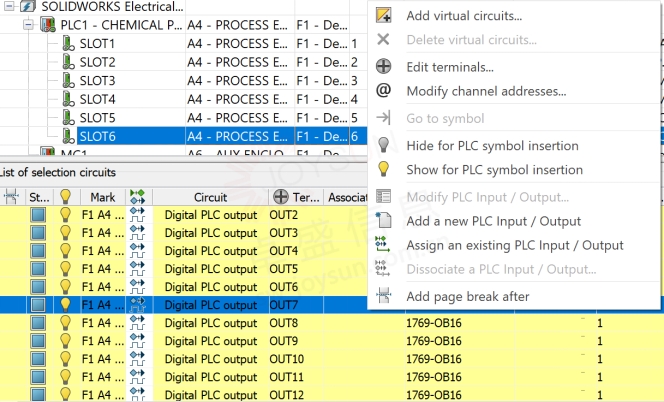Screen dimensions: 664x402
Task: Choose Show for PLC symbol insertion
Action: pyautogui.click(x=494, y=170)
